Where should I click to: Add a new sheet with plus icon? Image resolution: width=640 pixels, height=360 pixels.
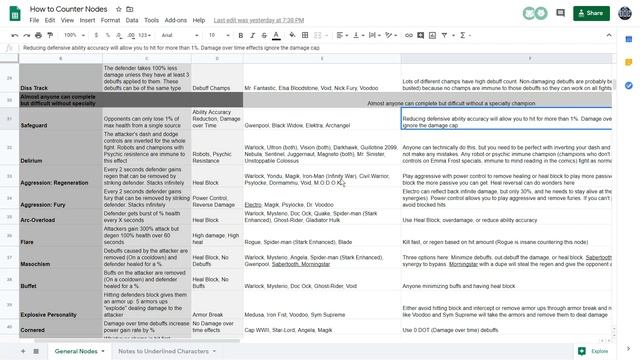click(23, 351)
